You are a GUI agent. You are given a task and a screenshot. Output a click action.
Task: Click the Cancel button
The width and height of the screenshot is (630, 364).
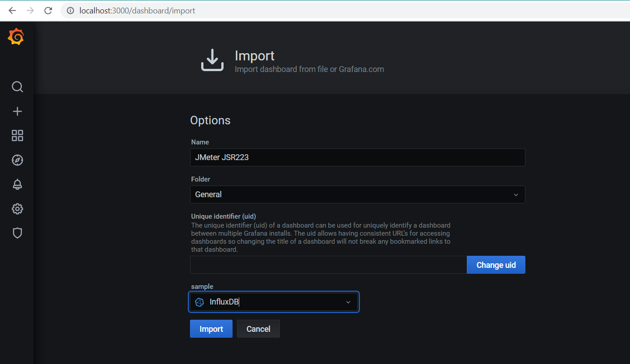click(x=258, y=329)
